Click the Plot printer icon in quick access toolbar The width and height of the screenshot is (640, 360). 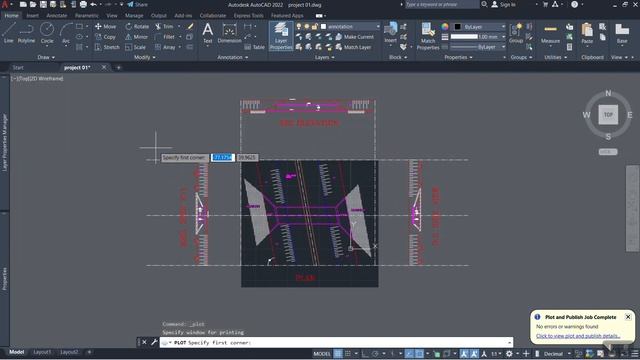(x=83, y=4)
